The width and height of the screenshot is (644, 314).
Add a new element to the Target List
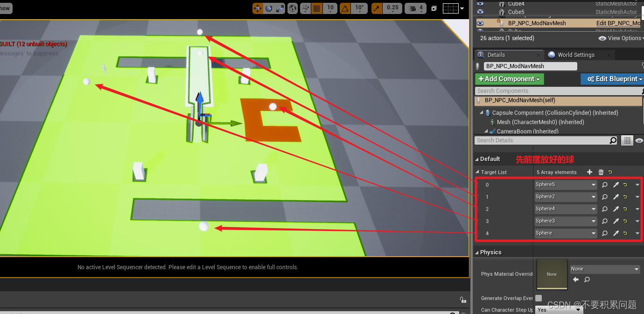590,172
